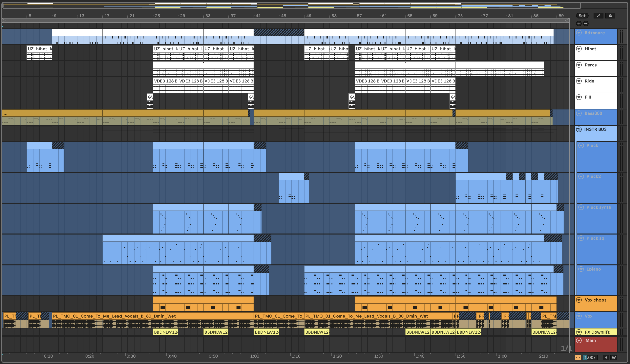
Task: Click the Main track fold icon
Action: click(x=579, y=340)
